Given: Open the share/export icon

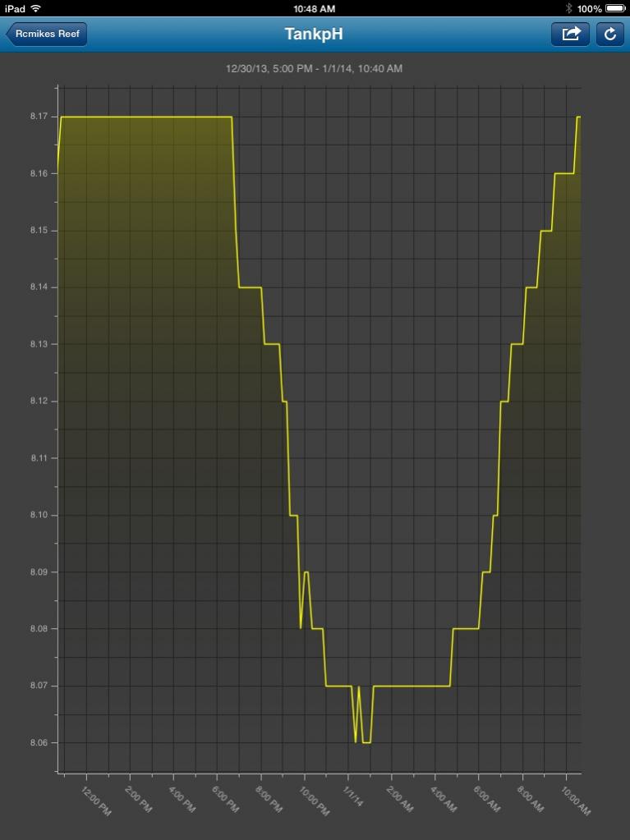Looking at the screenshot, I should [x=571, y=34].
